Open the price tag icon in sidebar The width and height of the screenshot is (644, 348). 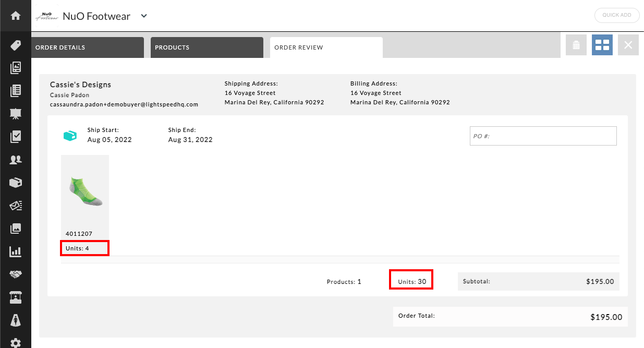pyautogui.click(x=16, y=45)
